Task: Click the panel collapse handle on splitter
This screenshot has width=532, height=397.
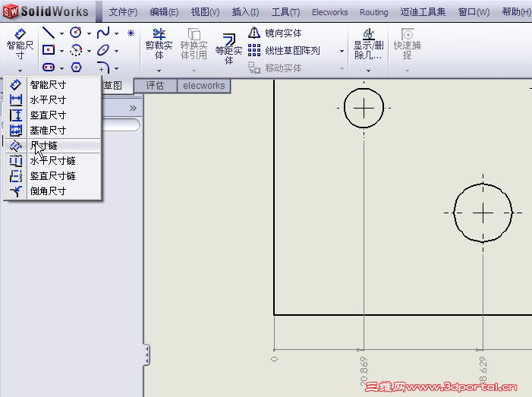Action: pyautogui.click(x=146, y=355)
